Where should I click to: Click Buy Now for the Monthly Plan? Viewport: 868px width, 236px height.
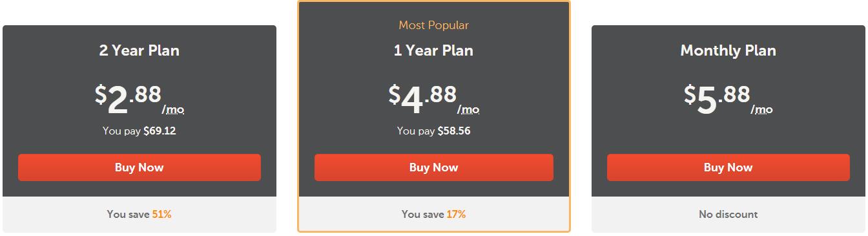tap(728, 167)
